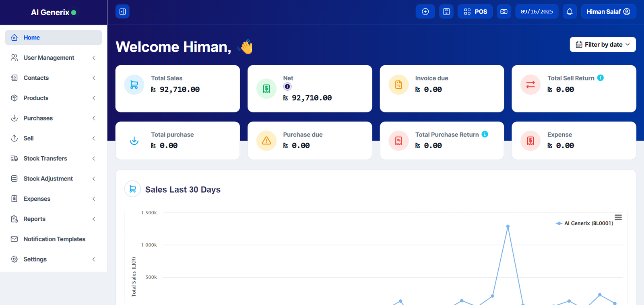
Task: Click the Total Purchase Return info icon
Action: (485, 134)
